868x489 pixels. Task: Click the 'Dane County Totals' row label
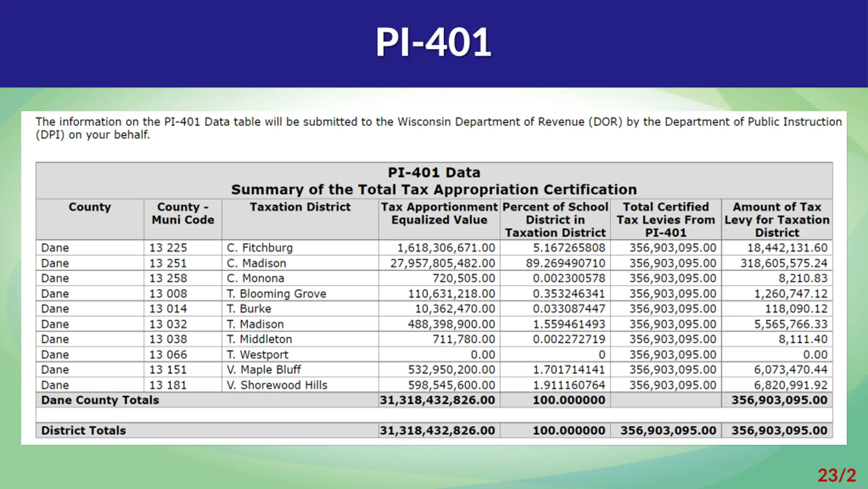100,400
